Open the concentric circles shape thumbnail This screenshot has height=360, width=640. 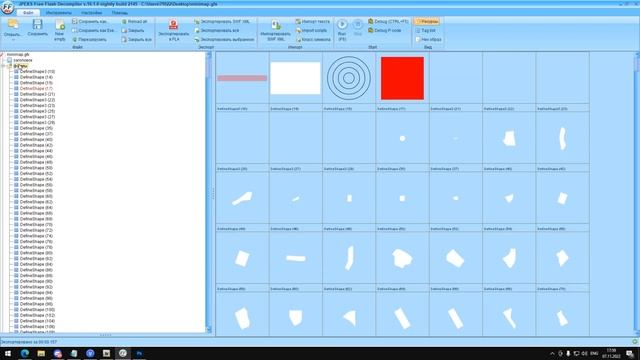click(x=349, y=78)
